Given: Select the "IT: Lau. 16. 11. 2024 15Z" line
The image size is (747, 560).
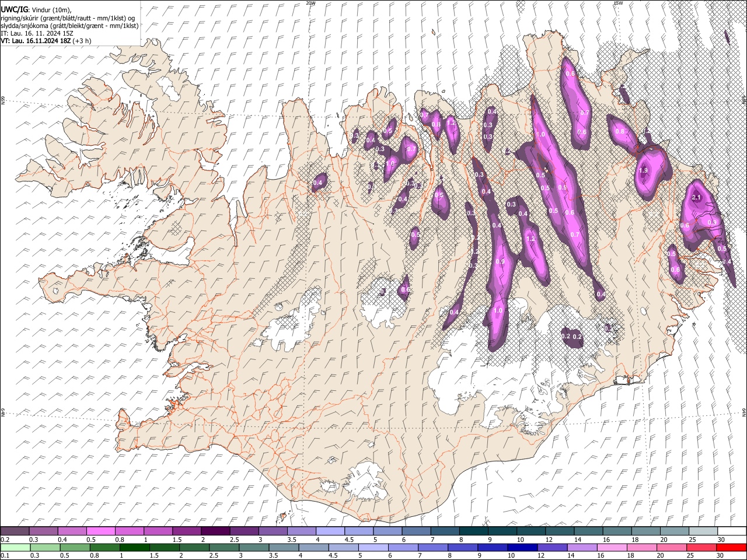Looking at the screenshot, I should (37, 34).
